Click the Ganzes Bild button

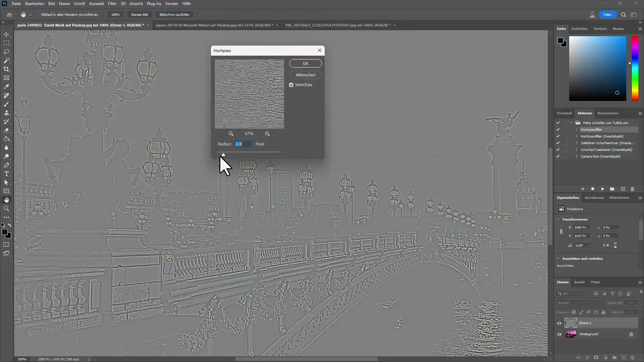pos(140,15)
